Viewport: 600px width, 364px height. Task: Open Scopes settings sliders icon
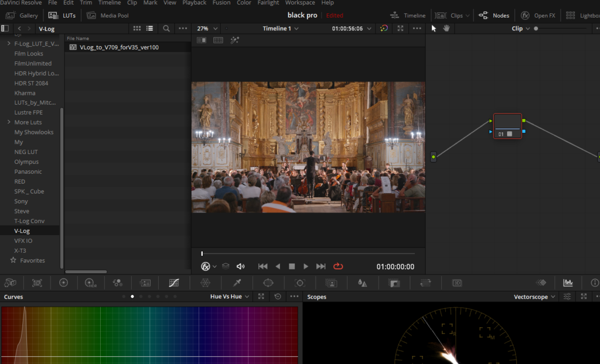pos(567,296)
